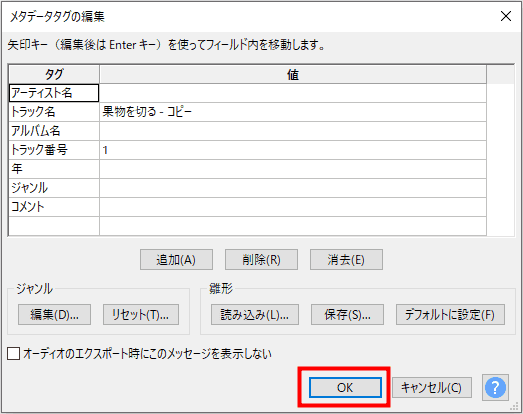Click the キャンセル(C) button
This screenshot has height=414, width=523.
[x=432, y=387]
